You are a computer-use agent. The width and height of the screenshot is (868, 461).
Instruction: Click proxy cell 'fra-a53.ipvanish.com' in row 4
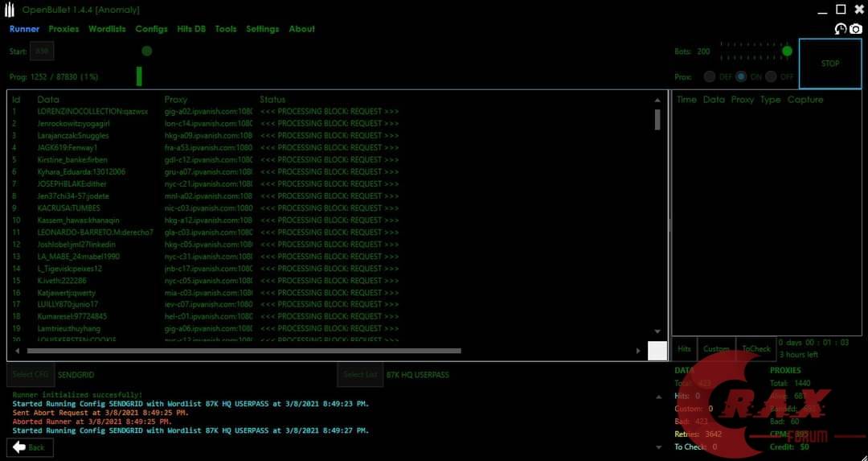pyautogui.click(x=208, y=148)
